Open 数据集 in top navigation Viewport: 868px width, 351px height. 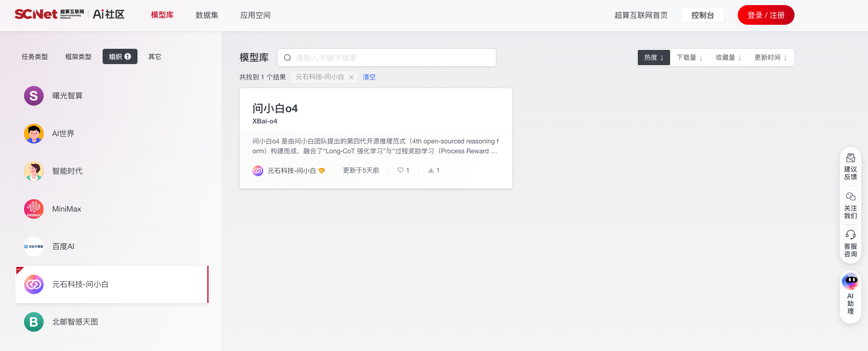[207, 15]
